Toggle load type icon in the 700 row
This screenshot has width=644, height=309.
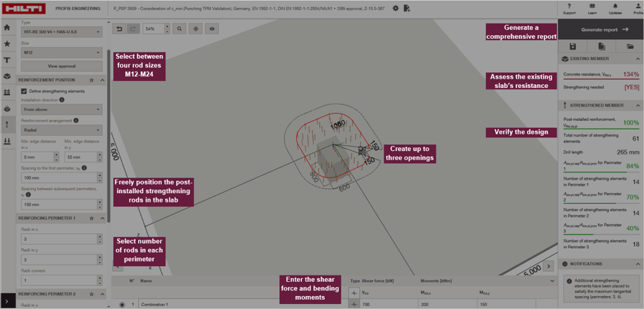354,305
